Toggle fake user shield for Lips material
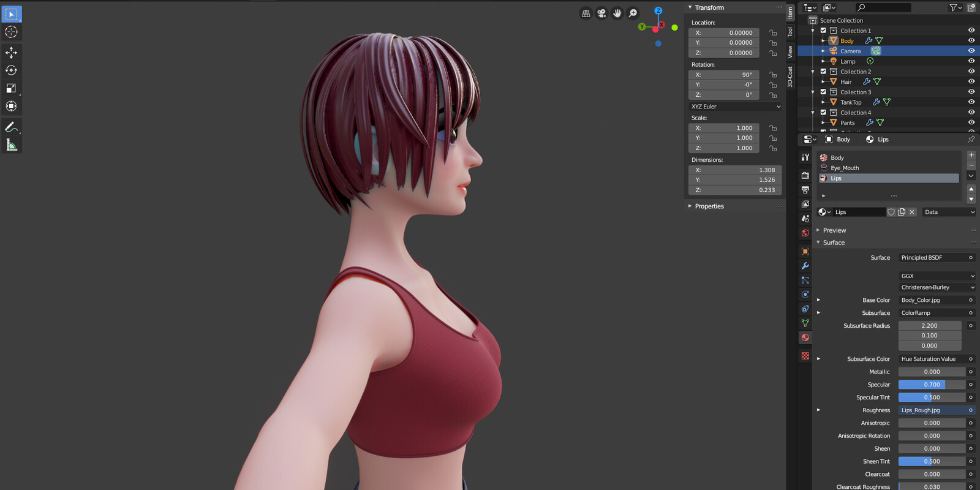Screen dimensions: 980x490 point(891,212)
